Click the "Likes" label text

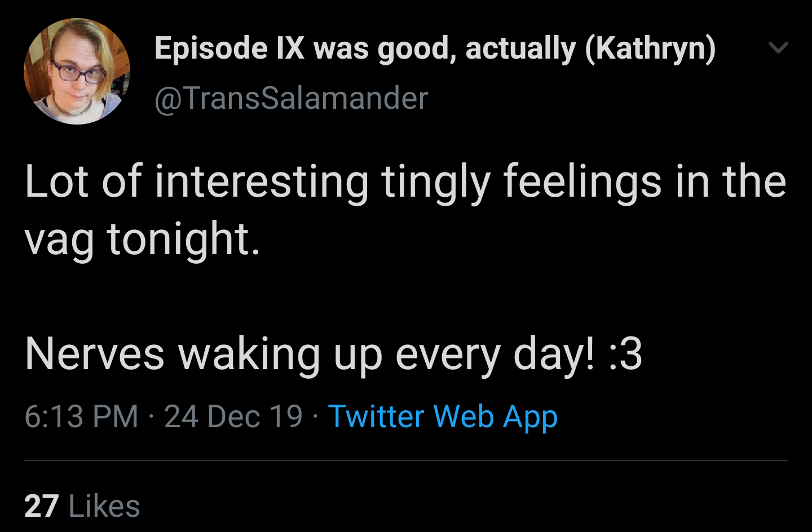click(x=104, y=506)
